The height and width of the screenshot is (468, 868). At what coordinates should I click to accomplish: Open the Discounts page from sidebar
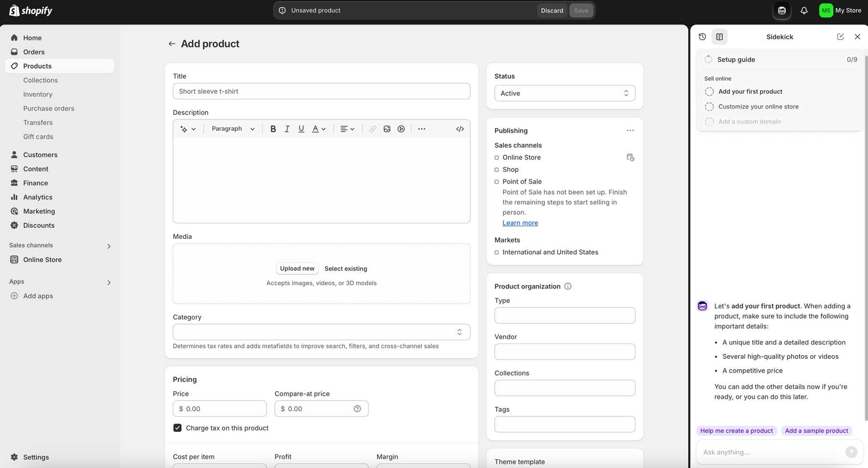(x=39, y=225)
